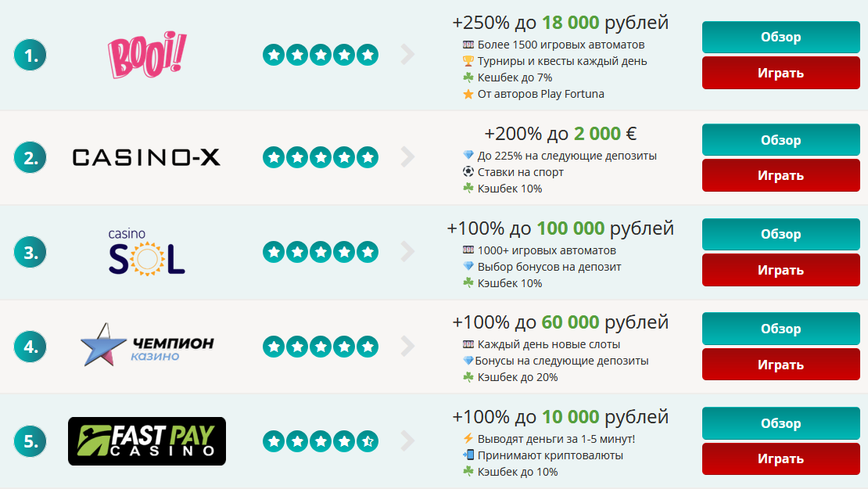Viewport: 868px width, 489px height.
Task: Click Играть for Чемпион казино
Action: pyautogui.click(x=780, y=365)
